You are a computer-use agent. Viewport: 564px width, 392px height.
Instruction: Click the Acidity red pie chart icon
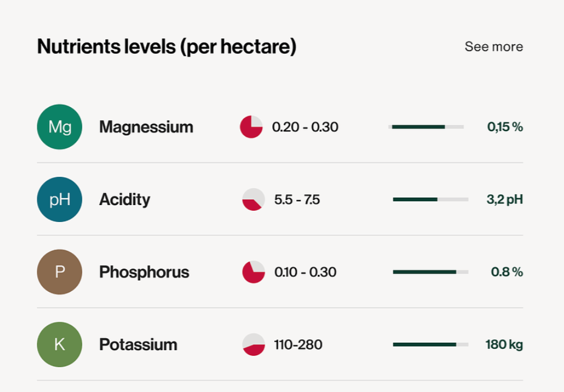tap(253, 200)
